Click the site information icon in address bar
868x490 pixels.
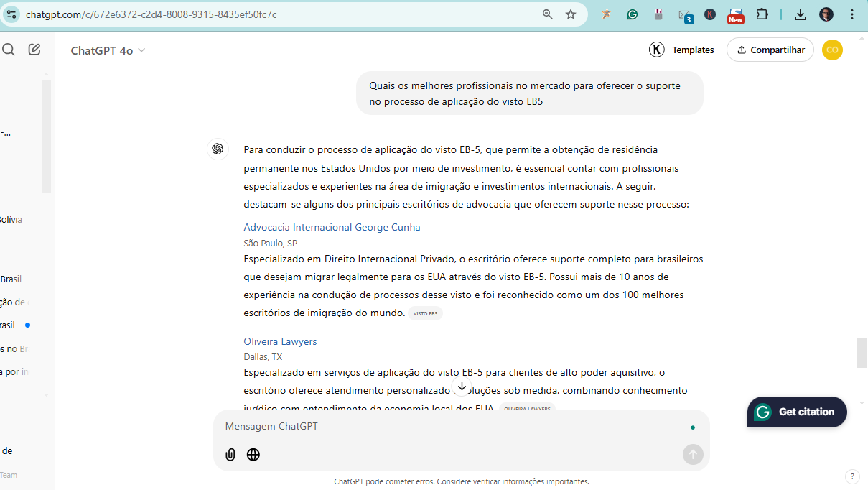[x=11, y=14]
